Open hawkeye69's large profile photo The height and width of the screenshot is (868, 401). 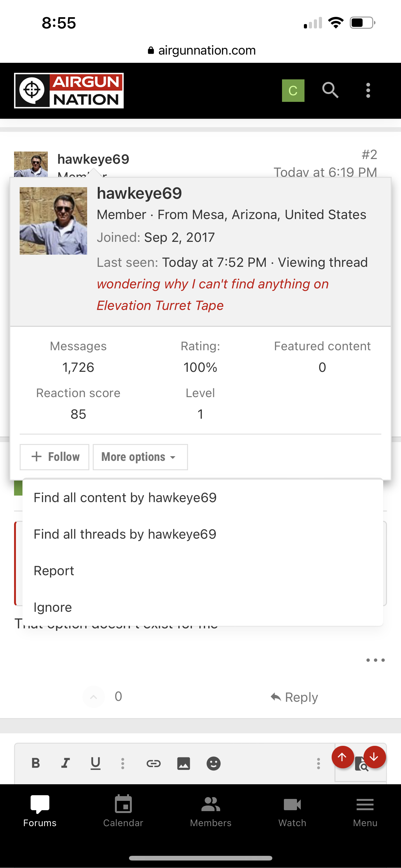pos(53,221)
